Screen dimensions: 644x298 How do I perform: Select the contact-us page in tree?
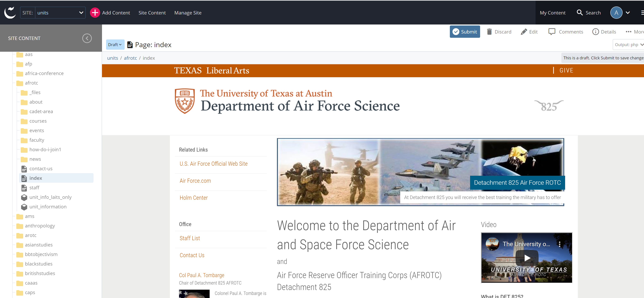pyautogui.click(x=41, y=169)
